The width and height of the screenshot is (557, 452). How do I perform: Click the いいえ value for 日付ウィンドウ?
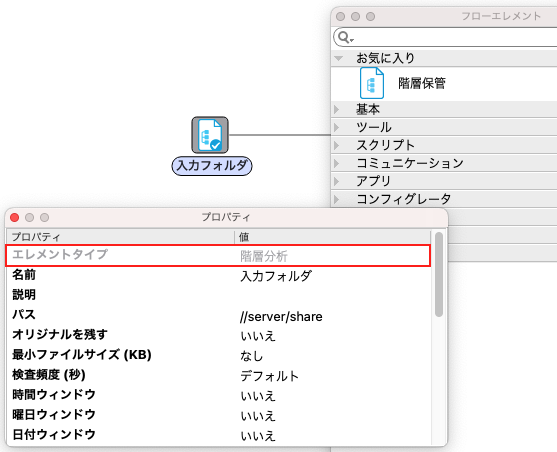coord(258,436)
